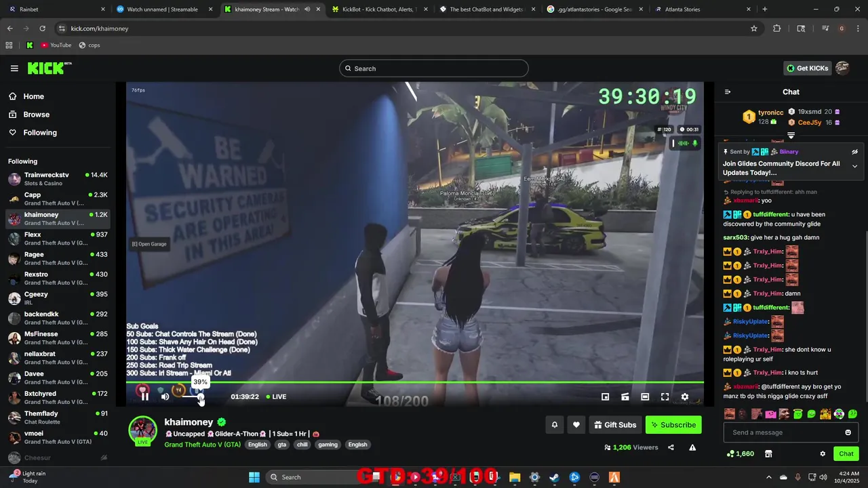Reload the page

point(42,28)
